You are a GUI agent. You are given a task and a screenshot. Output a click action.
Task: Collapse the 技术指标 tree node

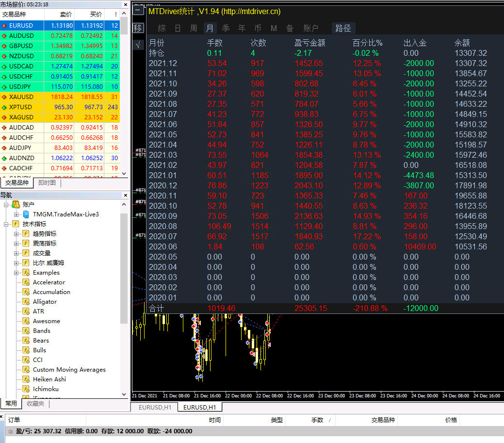click(x=6, y=224)
